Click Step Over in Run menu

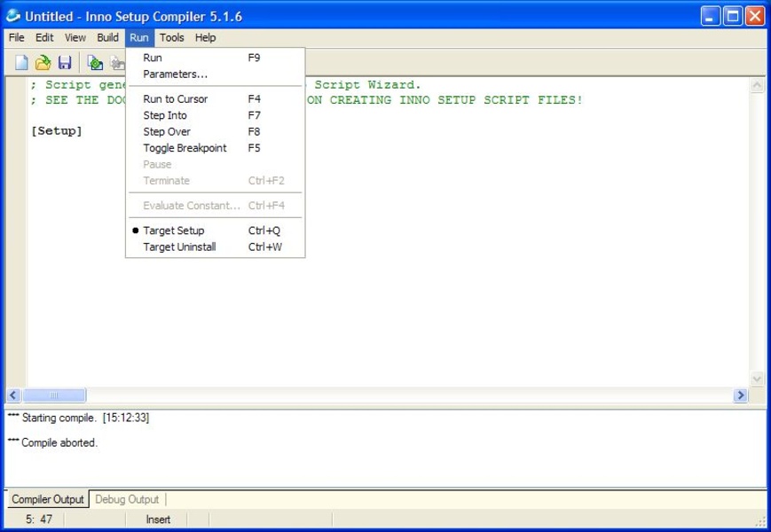[167, 132]
